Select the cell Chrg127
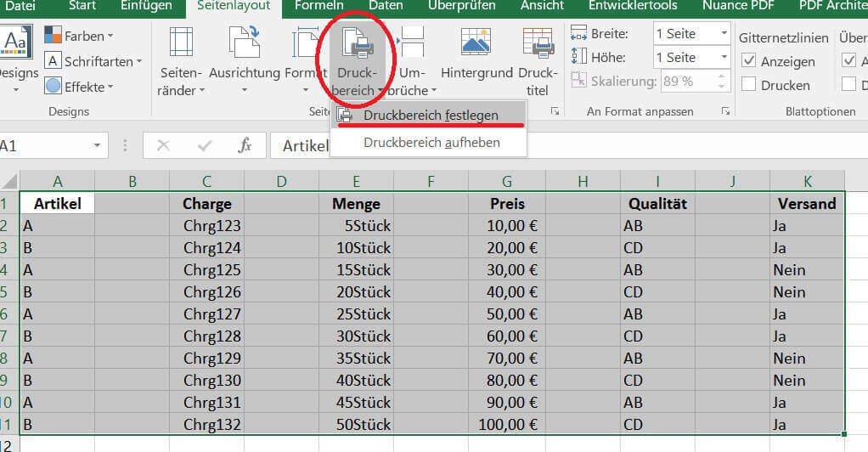The width and height of the screenshot is (868, 452). click(206, 314)
